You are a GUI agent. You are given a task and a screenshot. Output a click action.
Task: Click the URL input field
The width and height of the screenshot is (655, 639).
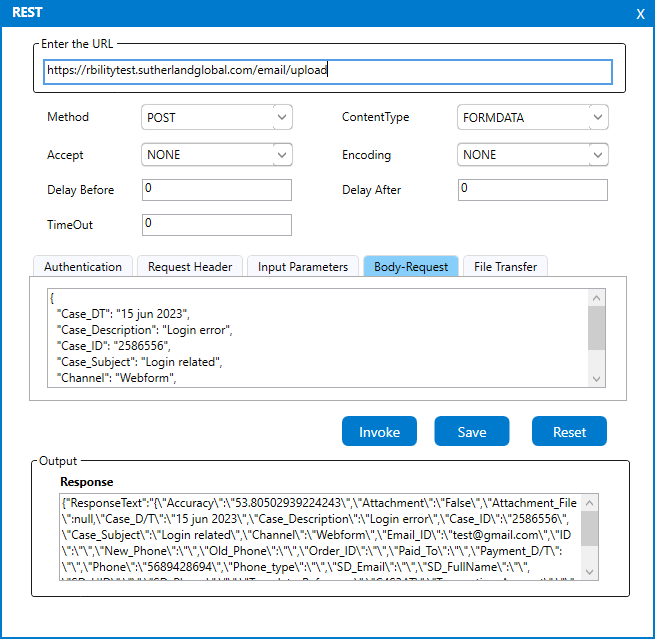[327, 72]
